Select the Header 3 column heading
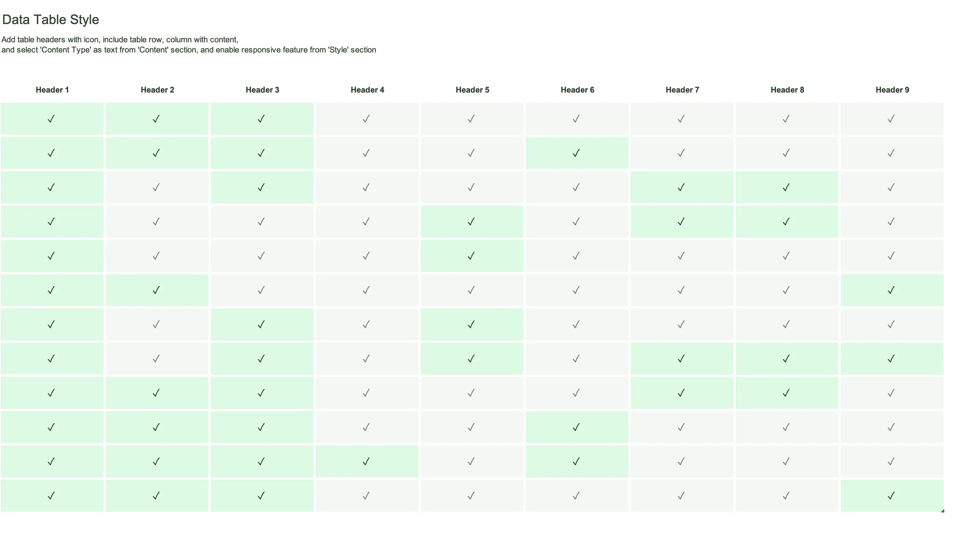 (262, 90)
